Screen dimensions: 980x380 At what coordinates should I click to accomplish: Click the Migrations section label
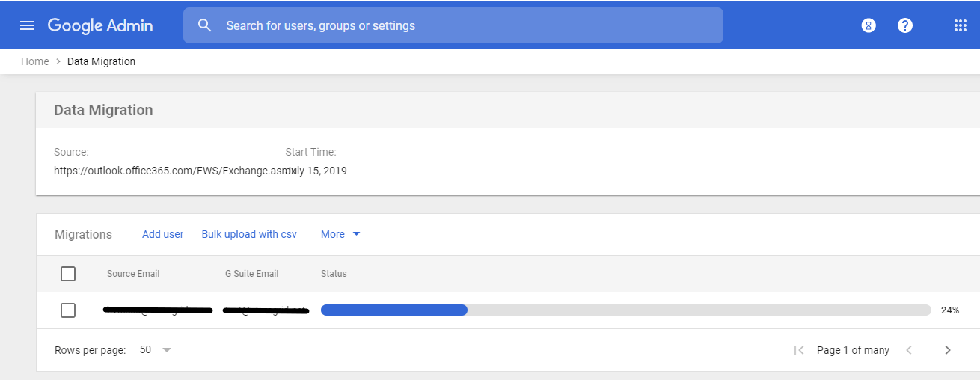[83, 234]
